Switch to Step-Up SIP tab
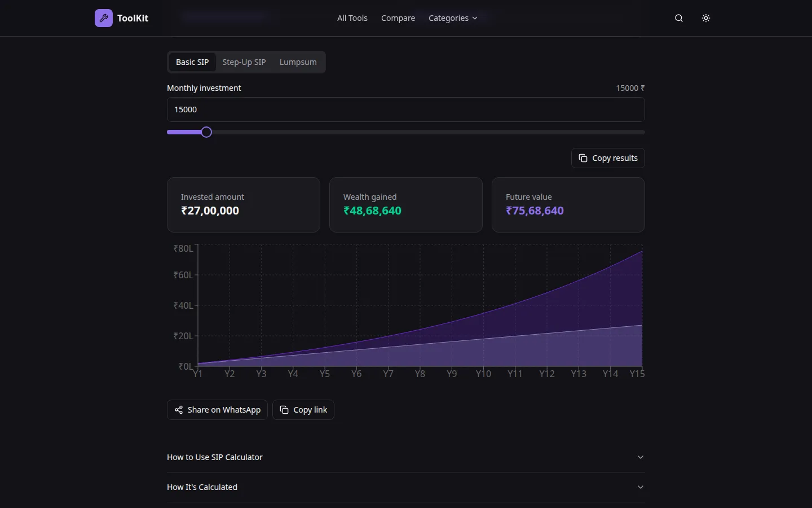 tap(244, 62)
